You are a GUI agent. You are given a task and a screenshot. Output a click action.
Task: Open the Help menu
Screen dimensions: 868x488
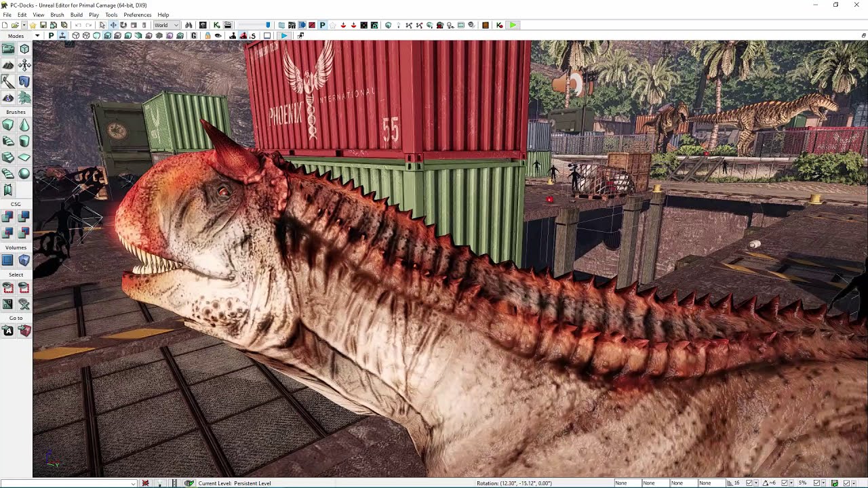pos(163,14)
